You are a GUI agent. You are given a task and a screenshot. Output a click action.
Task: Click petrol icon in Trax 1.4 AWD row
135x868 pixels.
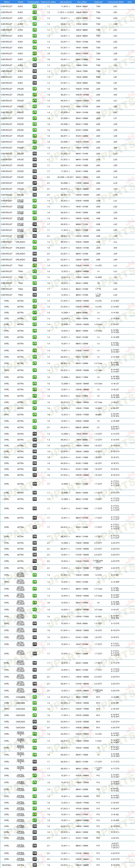tap(35, 277)
